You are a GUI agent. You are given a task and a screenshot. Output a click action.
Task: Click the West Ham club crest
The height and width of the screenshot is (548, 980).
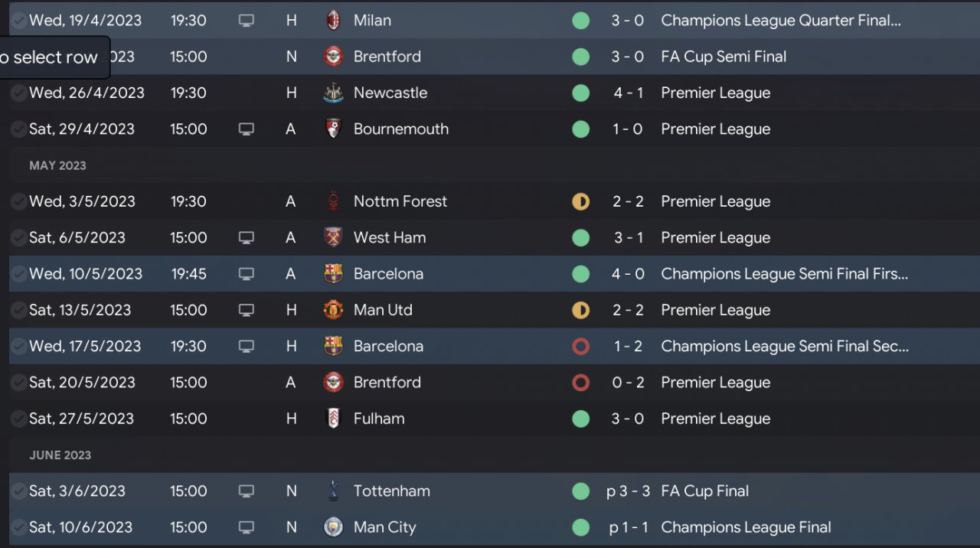[x=333, y=238]
